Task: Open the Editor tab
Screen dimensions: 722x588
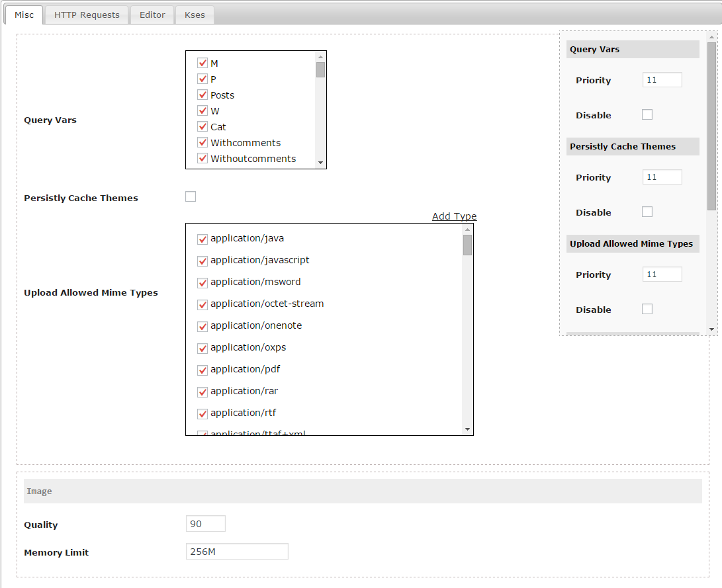Action: pyautogui.click(x=152, y=15)
